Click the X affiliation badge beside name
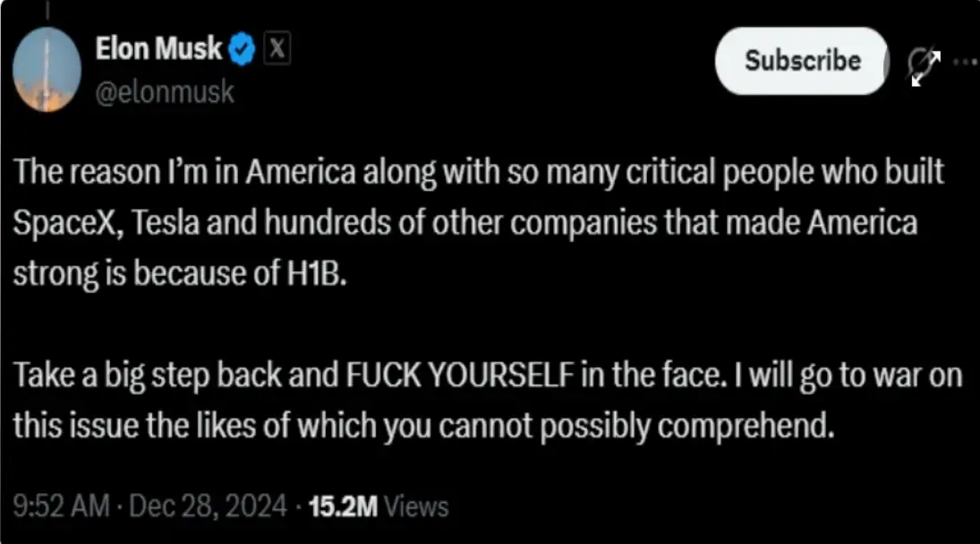Image resolution: width=980 pixels, height=544 pixels. (278, 50)
